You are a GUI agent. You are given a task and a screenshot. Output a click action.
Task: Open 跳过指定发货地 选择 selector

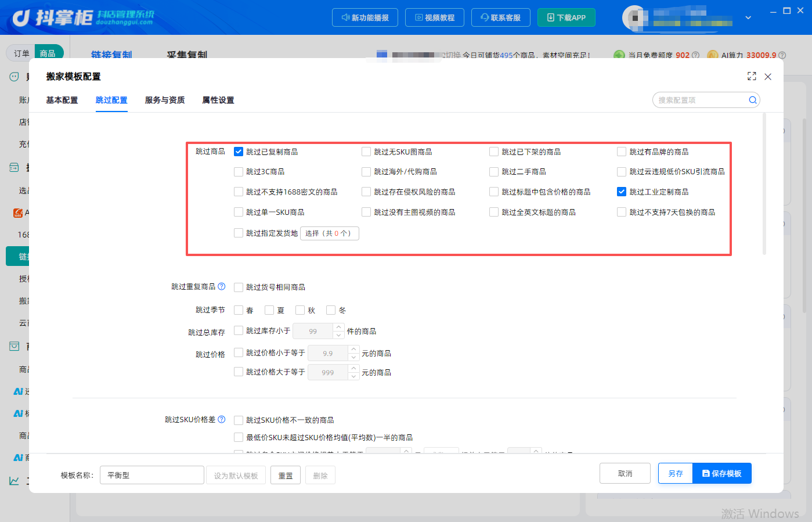pyautogui.click(x=329, y=233)
